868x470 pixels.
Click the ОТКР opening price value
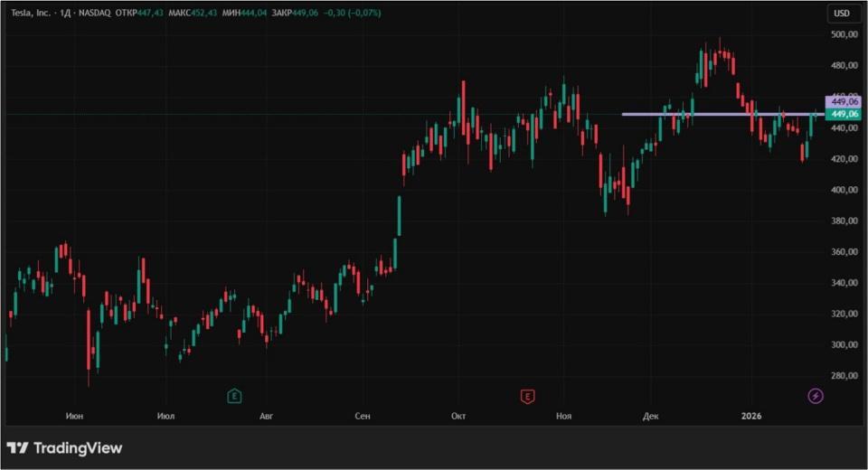click(150, 14)
